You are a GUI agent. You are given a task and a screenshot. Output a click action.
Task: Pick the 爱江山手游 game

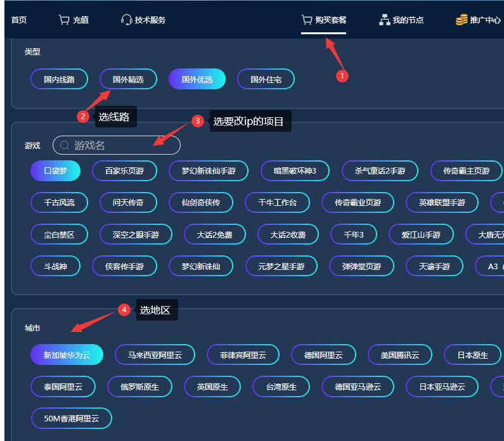click(421, 234)
